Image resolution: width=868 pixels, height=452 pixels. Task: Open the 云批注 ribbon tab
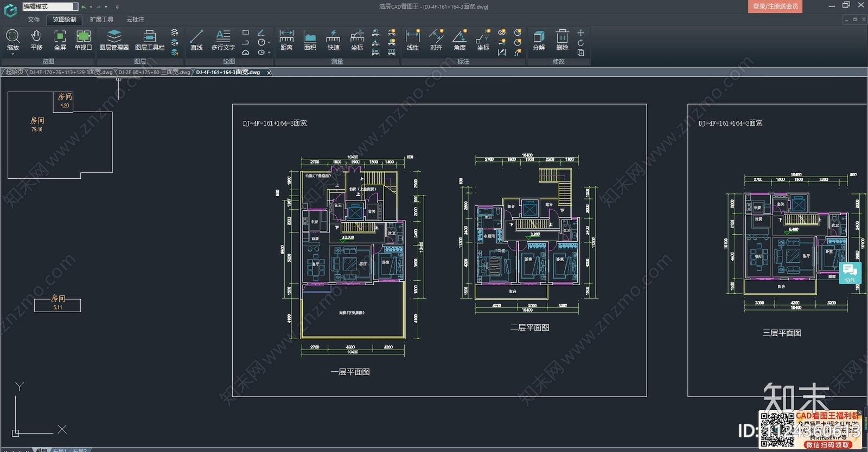point(135,20)
